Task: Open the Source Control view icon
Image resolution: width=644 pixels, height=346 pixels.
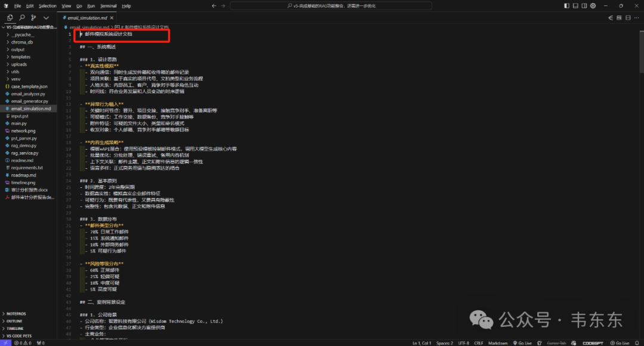Action: click(x=33, y=18)
